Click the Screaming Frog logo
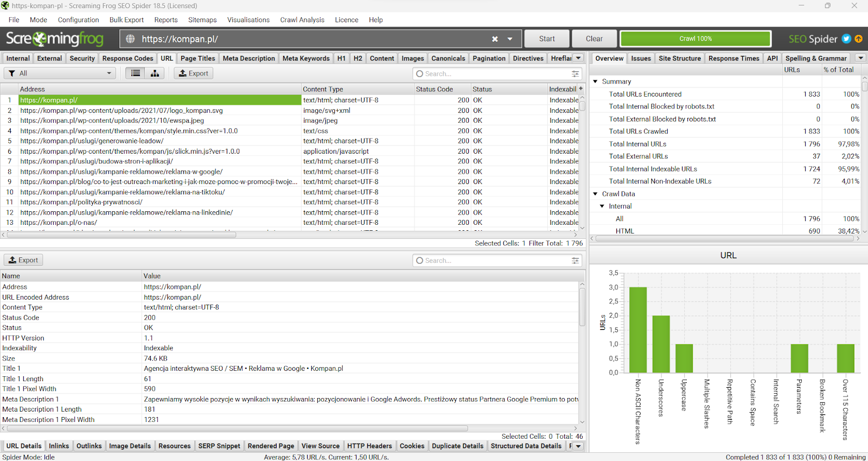The height and width of the screenshot is (461, 868). coord(54,39)
